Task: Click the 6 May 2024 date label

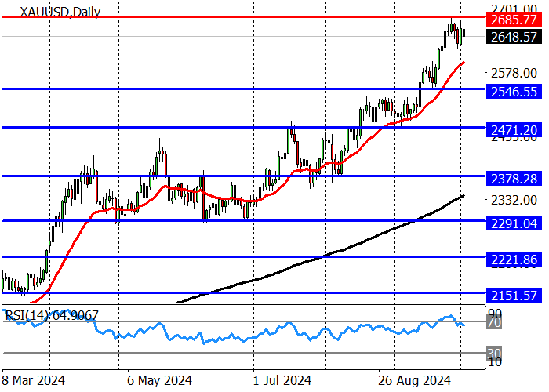Action: click(x=159, y=380)
